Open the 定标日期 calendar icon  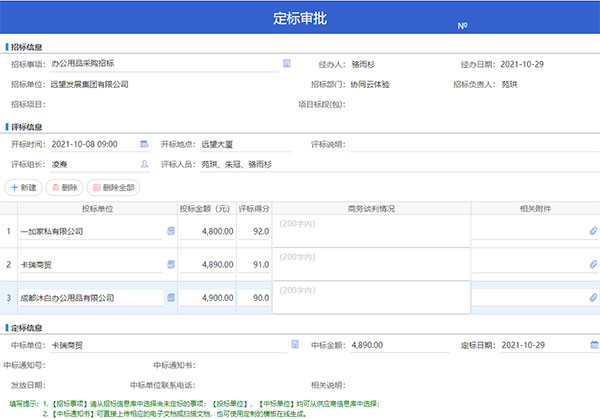pyautogui.click(x=594, y=345)
